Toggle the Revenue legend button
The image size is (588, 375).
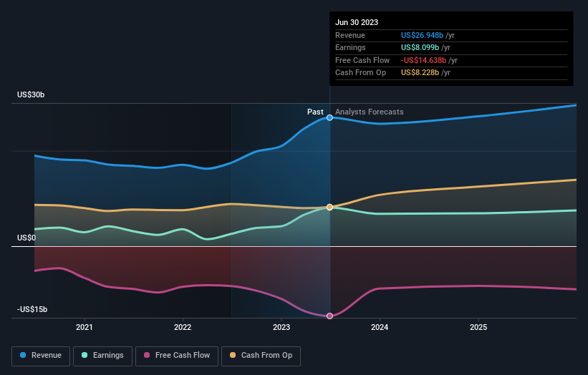click(41, 356)
